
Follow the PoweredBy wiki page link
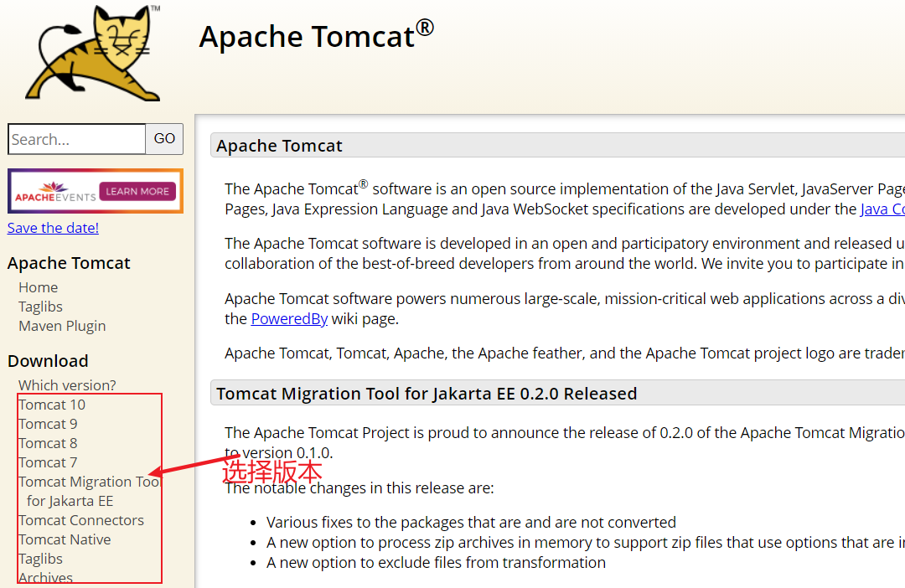289,319
